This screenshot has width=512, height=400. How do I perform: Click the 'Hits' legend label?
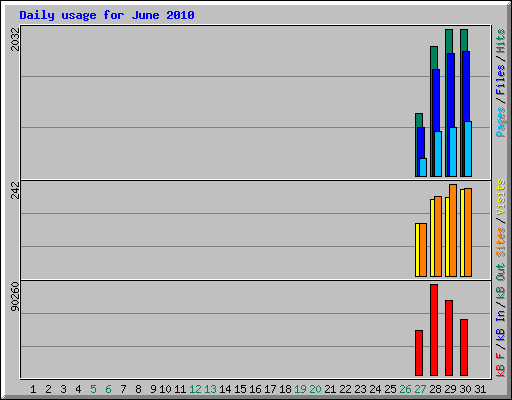click(x=500, y=41)
